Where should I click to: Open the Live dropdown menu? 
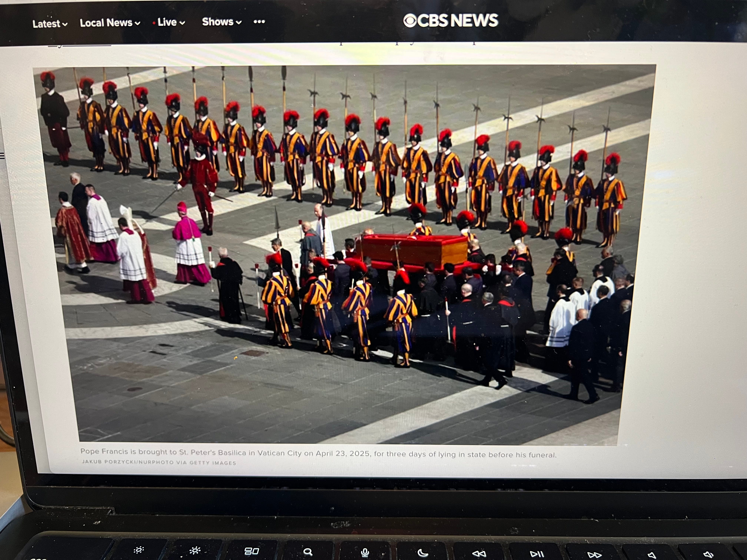169,22
